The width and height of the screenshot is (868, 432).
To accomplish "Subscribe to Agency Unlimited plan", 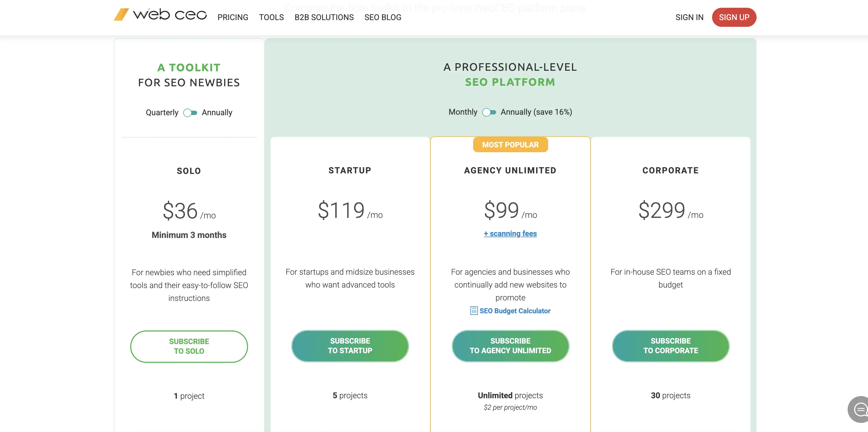I will [510, 346].
